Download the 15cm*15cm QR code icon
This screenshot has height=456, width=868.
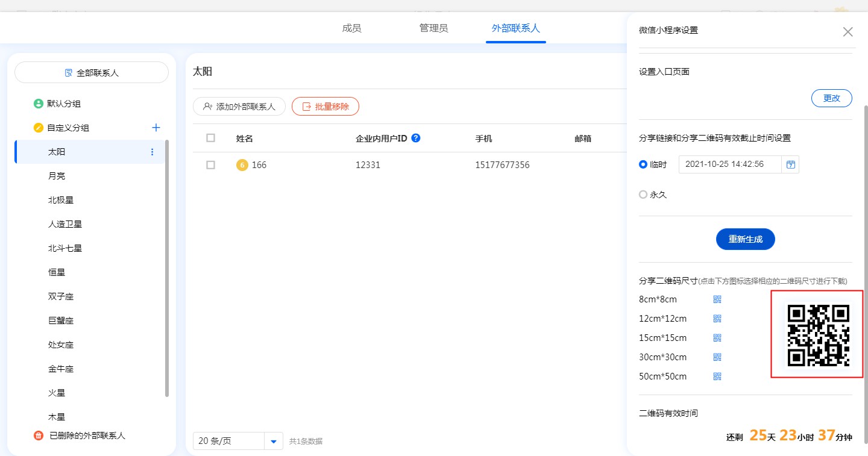click(x=717, y=338)
